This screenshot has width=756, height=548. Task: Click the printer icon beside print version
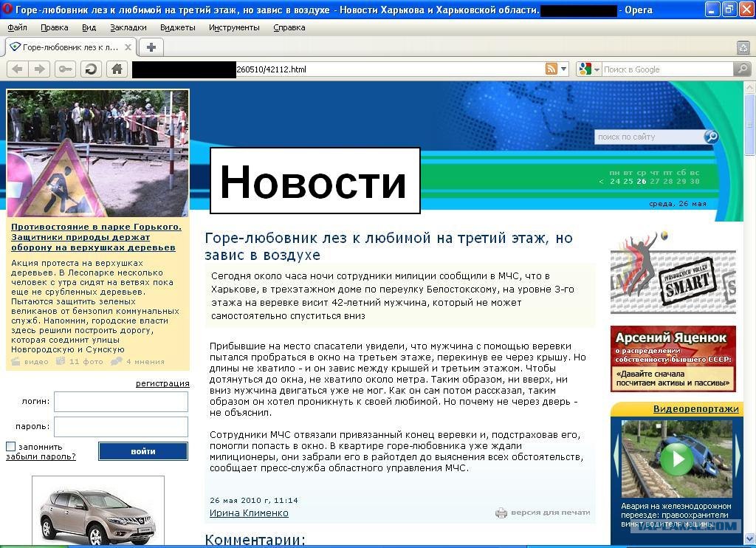(501, 513)
